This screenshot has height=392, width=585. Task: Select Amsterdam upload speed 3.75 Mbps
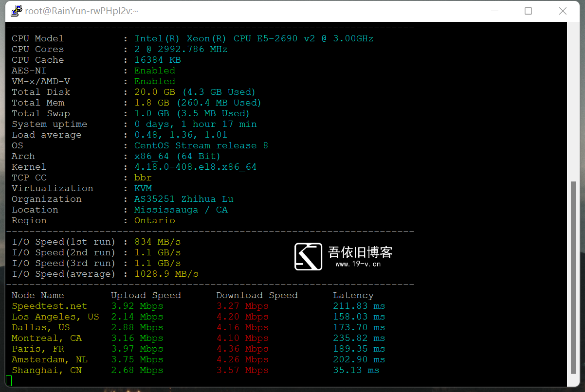[x=137, y=359]
